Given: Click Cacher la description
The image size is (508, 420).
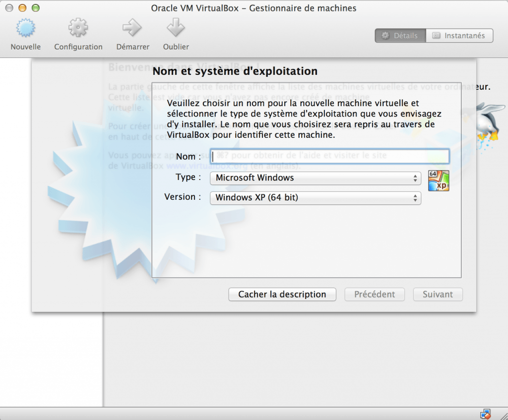Looking at the screenshot, I should tap(282, 294).
